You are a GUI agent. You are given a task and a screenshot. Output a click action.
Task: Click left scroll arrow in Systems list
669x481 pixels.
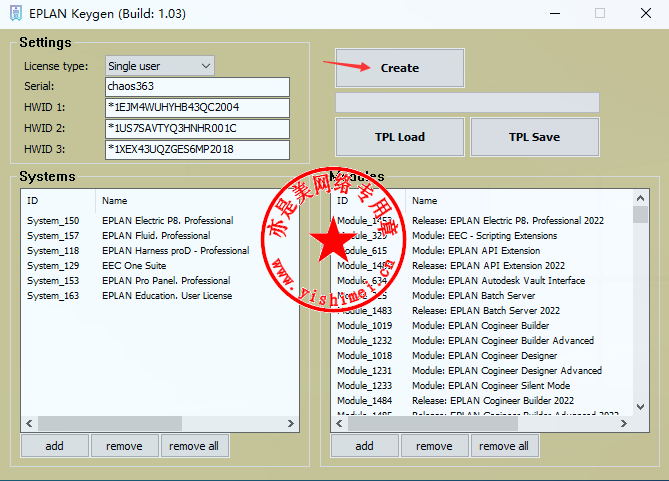[x=29, y=423]
